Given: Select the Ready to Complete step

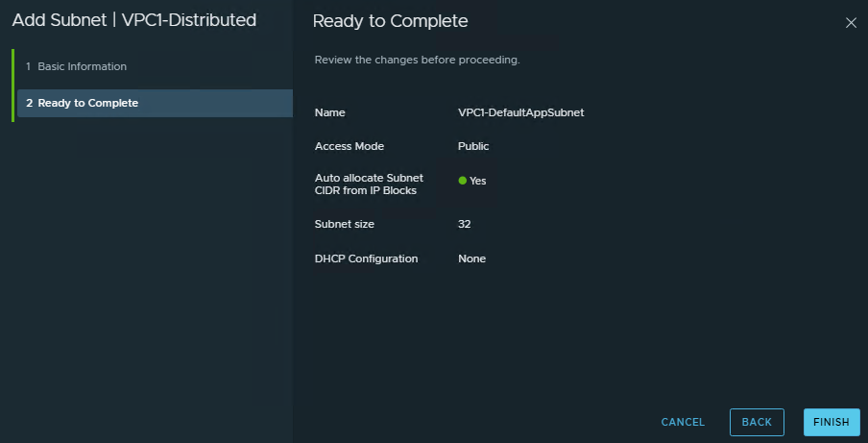Looking at the screenshot, I should (87, 103).
